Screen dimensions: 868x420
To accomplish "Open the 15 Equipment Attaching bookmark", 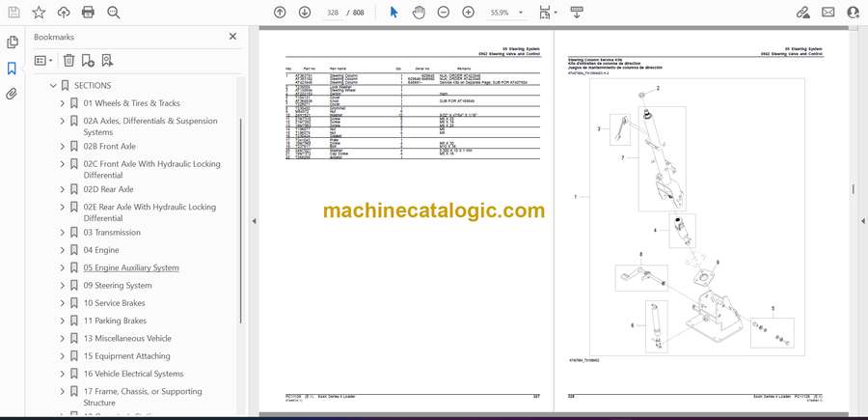I will click(126, 356).
